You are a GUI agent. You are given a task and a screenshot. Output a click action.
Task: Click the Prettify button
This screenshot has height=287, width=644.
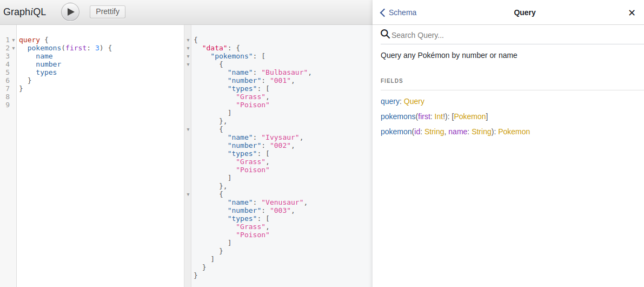(108, 12)
